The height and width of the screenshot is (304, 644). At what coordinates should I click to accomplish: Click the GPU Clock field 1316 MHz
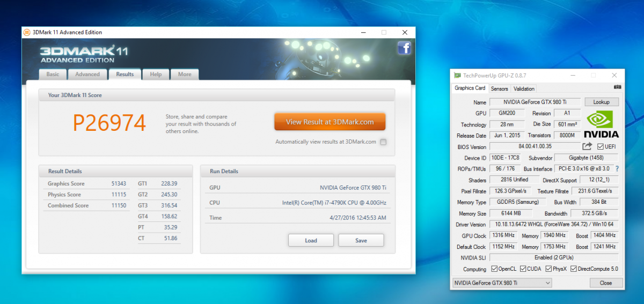(x=503, y=235)
